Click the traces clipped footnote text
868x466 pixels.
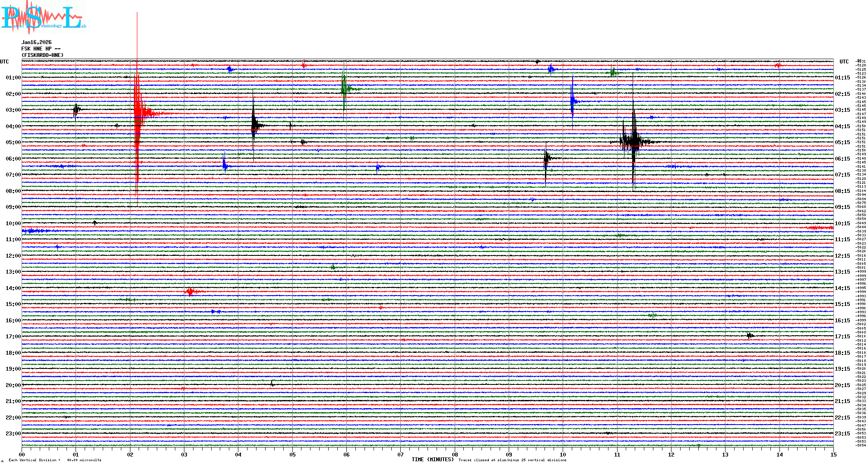pos(512,460)
